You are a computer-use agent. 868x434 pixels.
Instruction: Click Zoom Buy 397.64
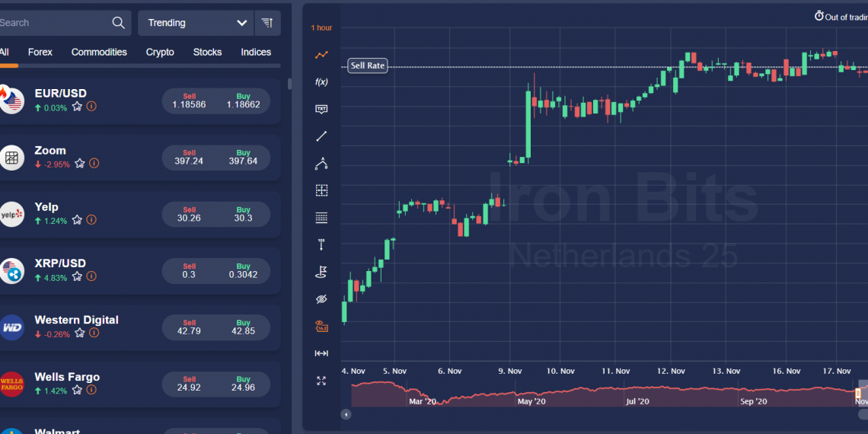(243, 158)
